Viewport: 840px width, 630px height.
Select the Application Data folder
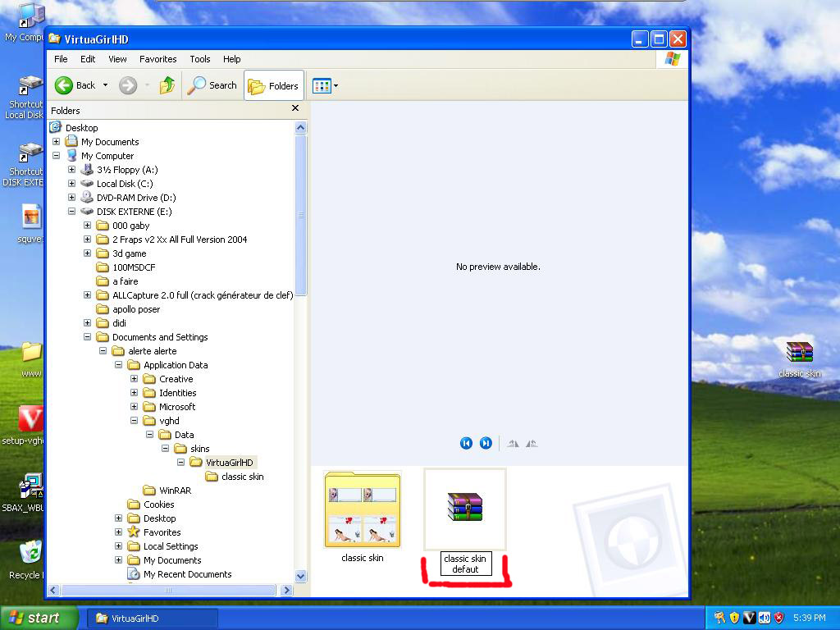[176, 365]
